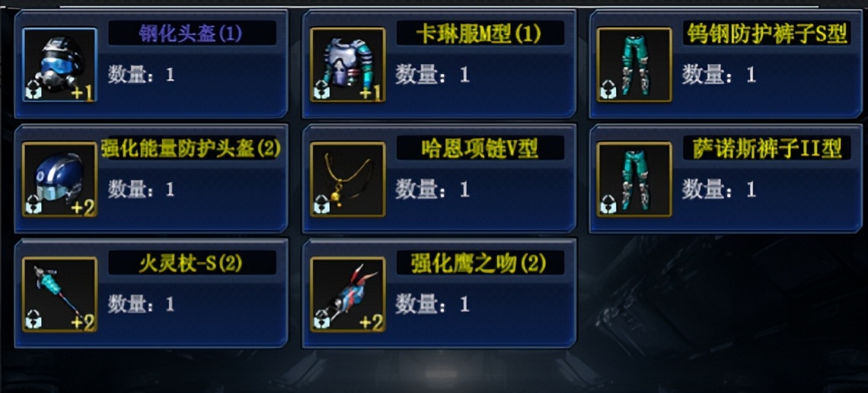The width and height of the screenshot is (868, 393).
Task: Click the 钢化头盔(1) item name label
Action: point(190,34)
